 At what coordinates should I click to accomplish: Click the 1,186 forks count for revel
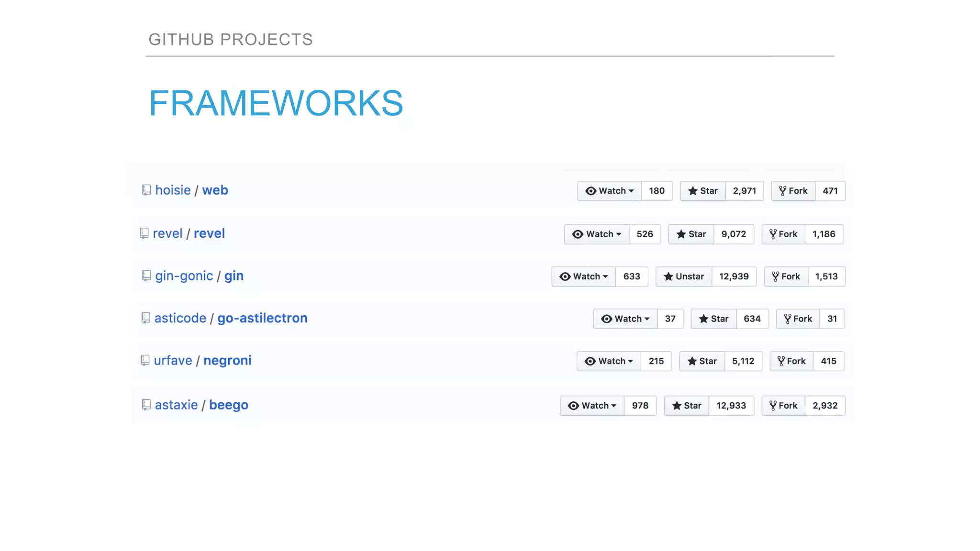coord(824,234)
